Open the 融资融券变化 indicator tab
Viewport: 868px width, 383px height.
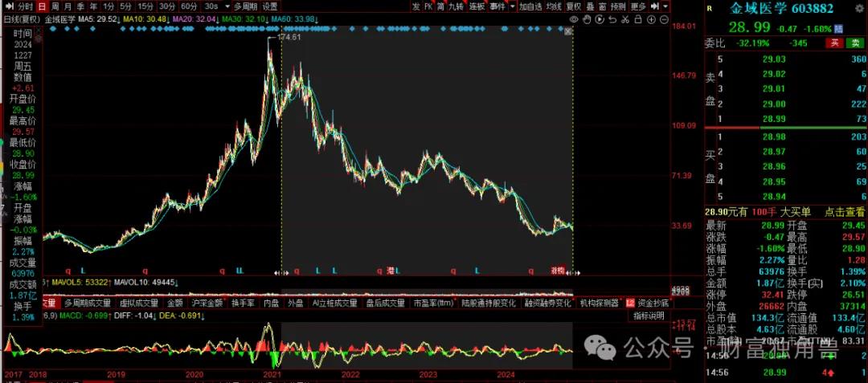[x=547, y=303]
